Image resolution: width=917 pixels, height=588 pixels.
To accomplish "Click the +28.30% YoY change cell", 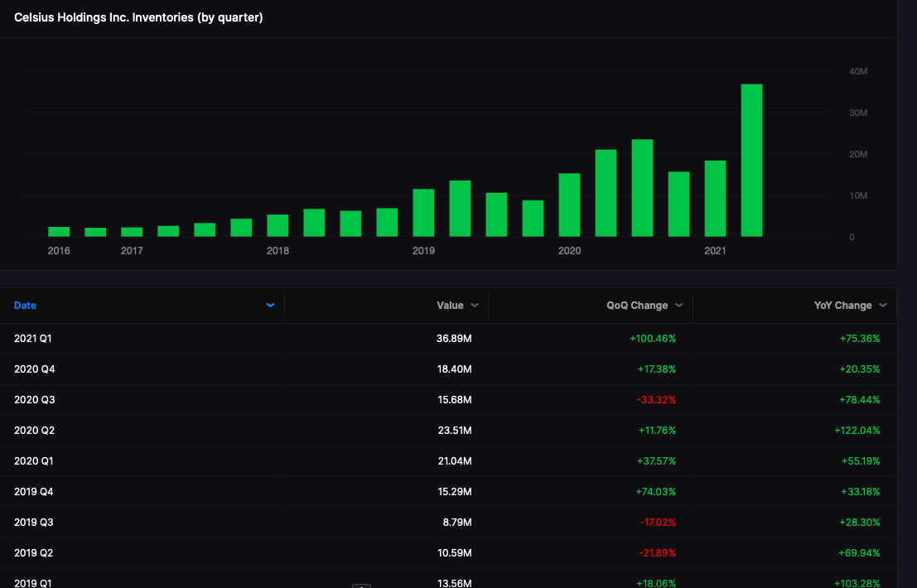I will coord(860,523).
